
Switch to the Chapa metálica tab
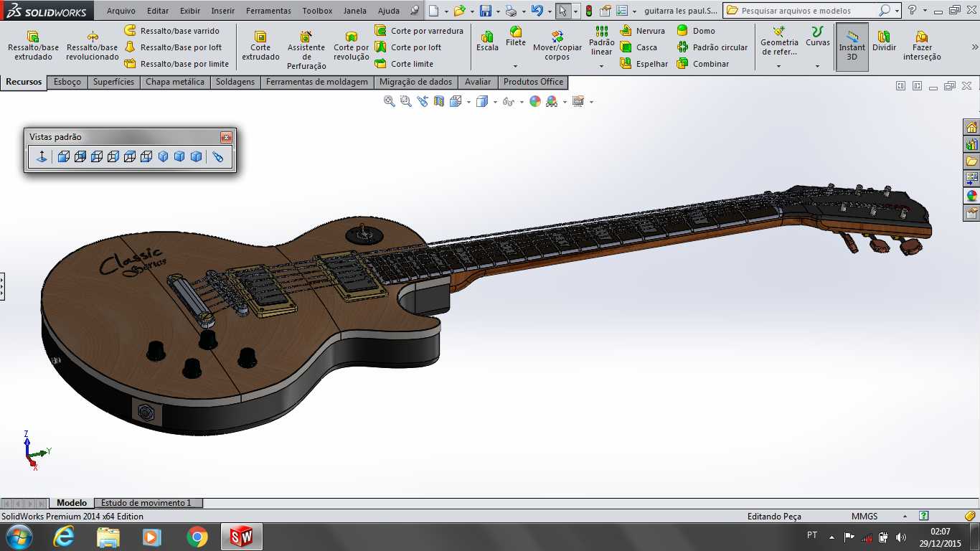175,82
